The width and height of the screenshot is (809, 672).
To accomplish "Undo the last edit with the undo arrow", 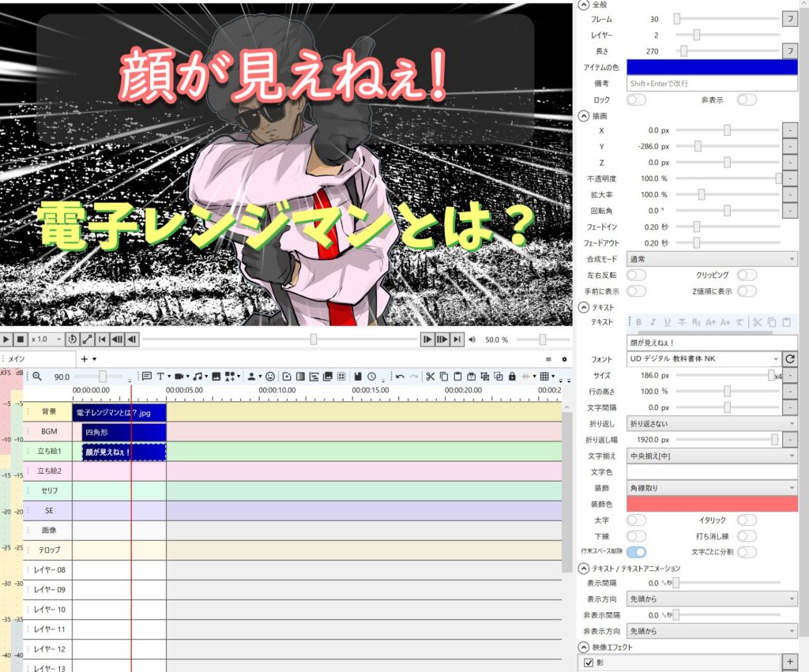I will coord(401,377).
